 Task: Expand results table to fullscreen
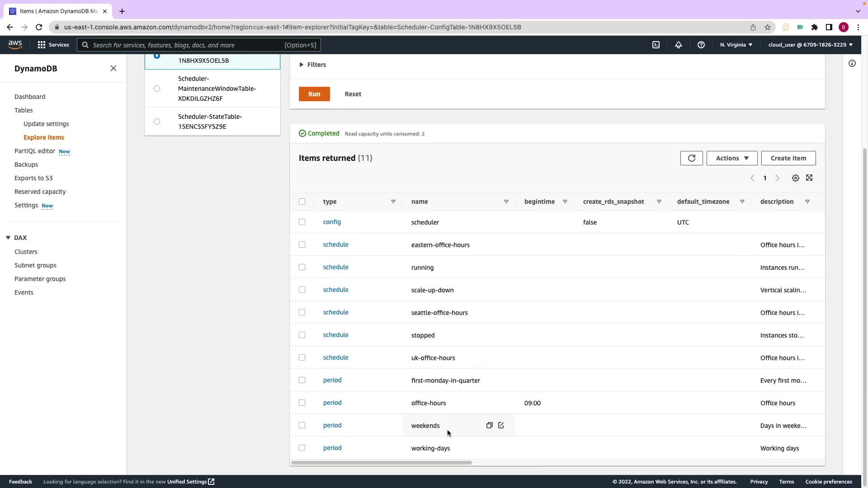pos(809,178)
